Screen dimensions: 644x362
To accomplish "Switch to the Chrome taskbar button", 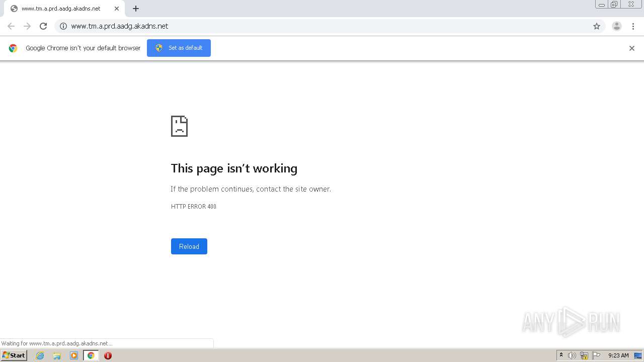I will [x=91, y=355].
